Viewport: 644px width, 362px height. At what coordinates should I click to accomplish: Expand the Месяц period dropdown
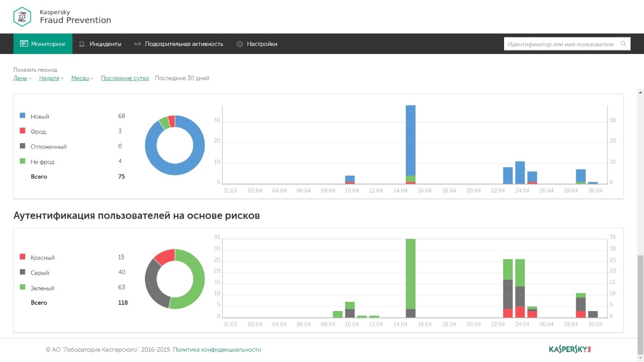pos(83,78)
